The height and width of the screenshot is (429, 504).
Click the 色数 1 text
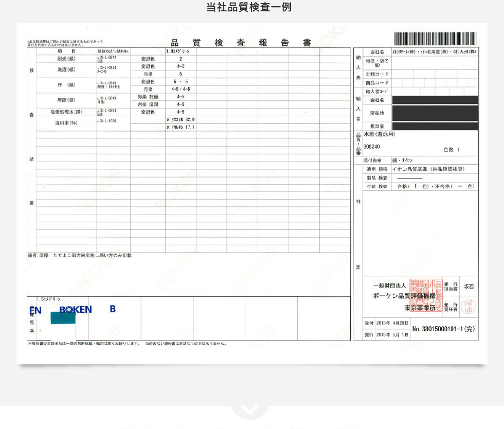click(452, 150)
